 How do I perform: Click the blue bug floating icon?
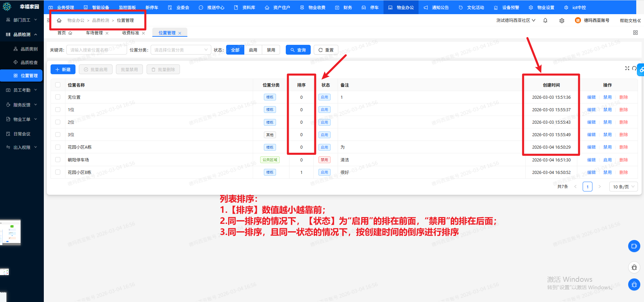point(634,284)
